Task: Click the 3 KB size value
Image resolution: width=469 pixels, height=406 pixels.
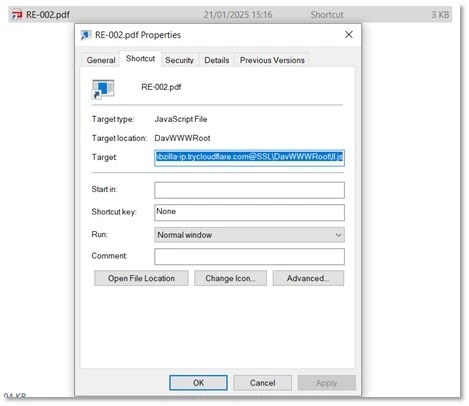Action: tap(440, 15)
